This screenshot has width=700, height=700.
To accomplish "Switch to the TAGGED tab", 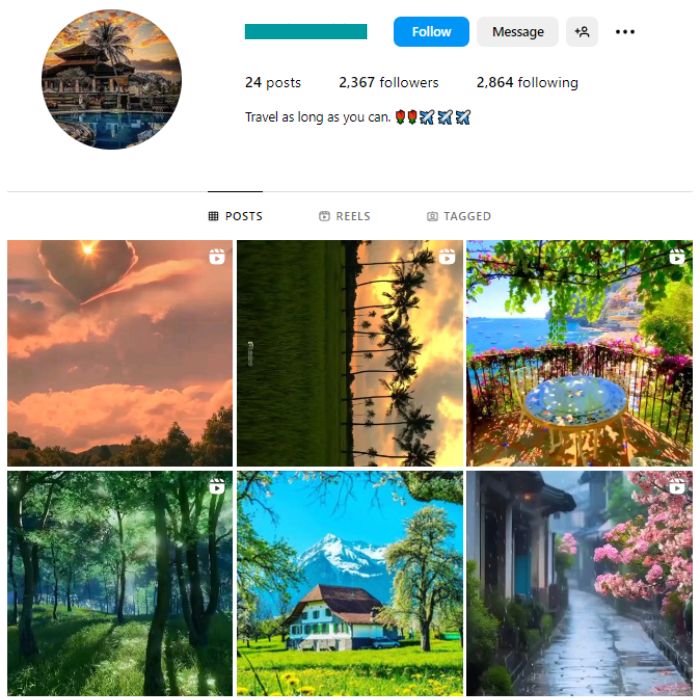I will (x=458, y=216).
